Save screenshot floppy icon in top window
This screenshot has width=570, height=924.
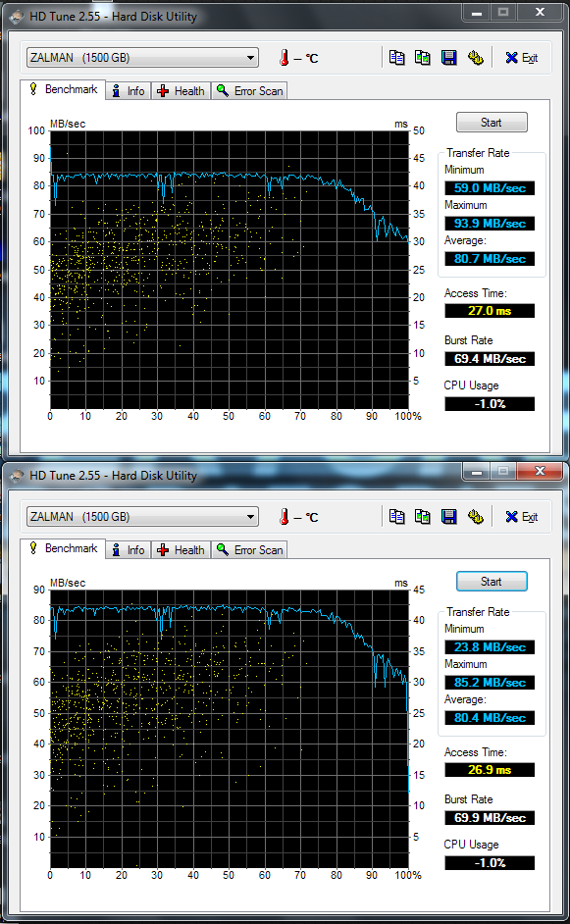pos(449,58)
